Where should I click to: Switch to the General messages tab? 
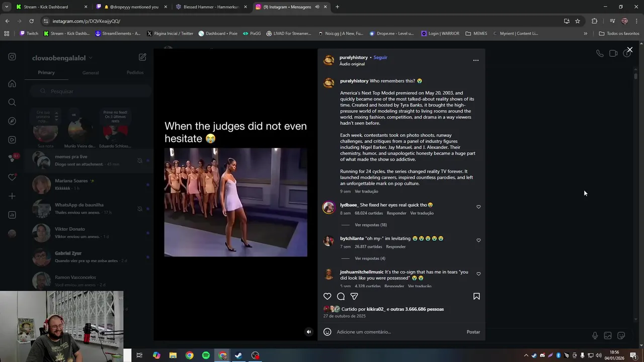coord(91,73)
